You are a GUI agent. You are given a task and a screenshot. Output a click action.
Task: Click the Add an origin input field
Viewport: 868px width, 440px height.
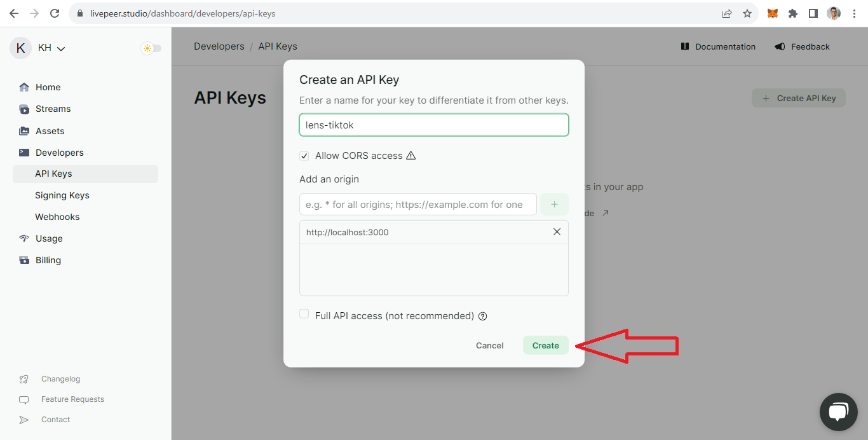click(x=417, y=205)
